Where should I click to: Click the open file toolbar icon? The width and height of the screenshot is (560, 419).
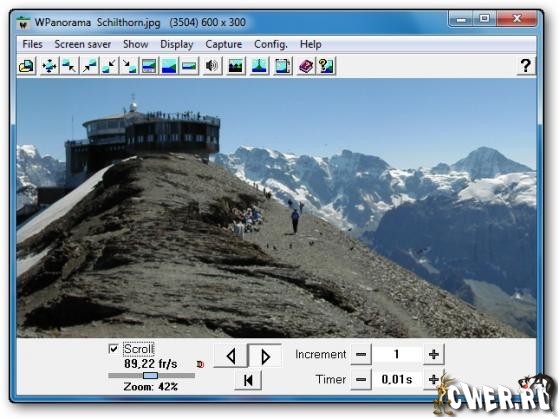pos(26,66)
